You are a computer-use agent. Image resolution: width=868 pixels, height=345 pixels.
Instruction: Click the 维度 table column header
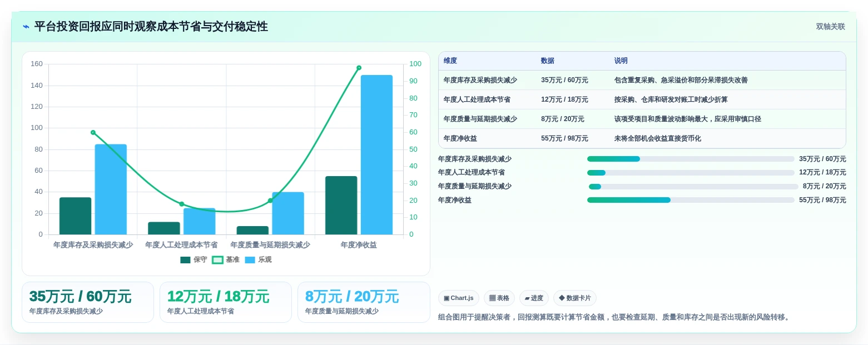pos(450,61)
